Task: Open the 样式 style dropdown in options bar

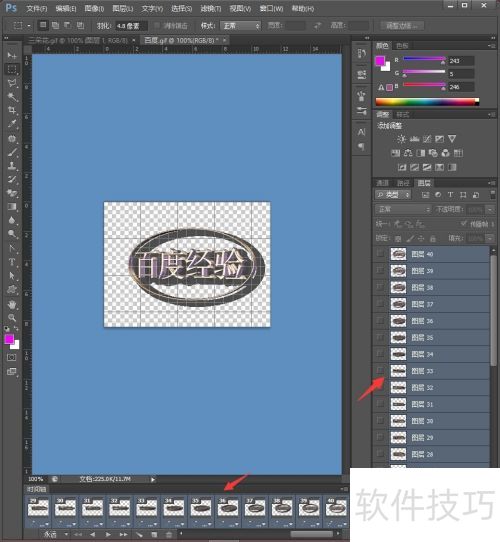Action: pos(241,26)
